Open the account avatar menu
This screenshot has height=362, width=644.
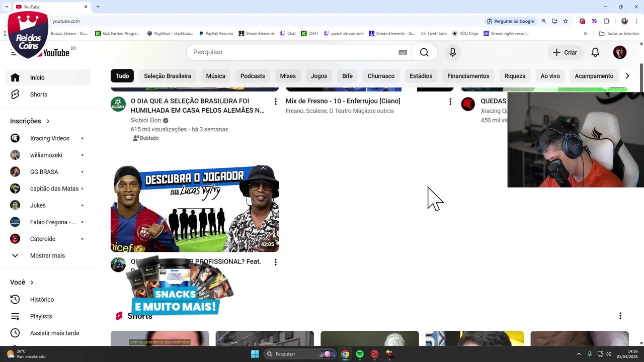click(620, 52)
